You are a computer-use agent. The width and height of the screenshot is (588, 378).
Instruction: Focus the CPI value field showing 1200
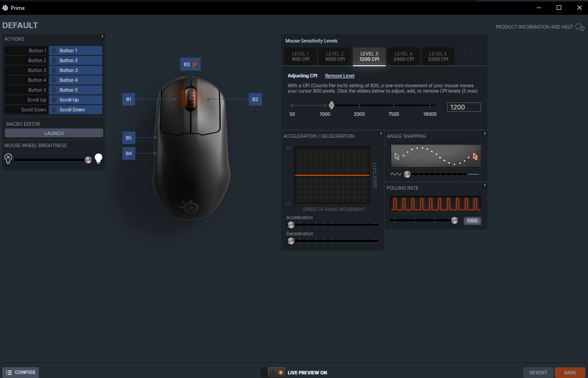click(464, 107)
